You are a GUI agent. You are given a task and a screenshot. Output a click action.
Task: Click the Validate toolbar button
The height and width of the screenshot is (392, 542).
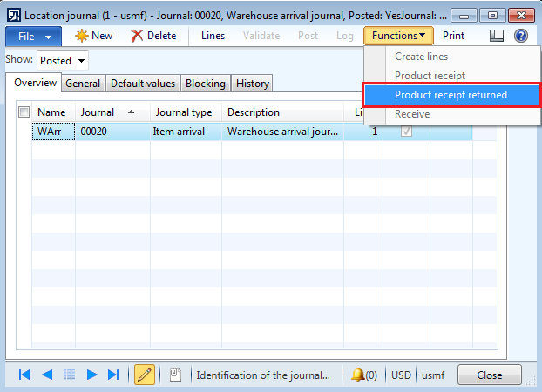(261, 36)
